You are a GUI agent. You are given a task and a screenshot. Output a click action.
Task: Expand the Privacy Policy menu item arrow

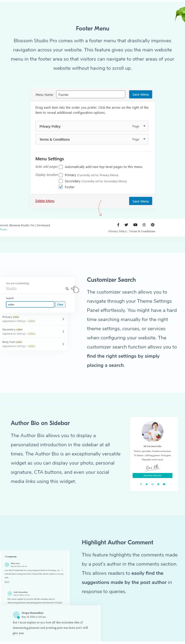tap(144, 126)
